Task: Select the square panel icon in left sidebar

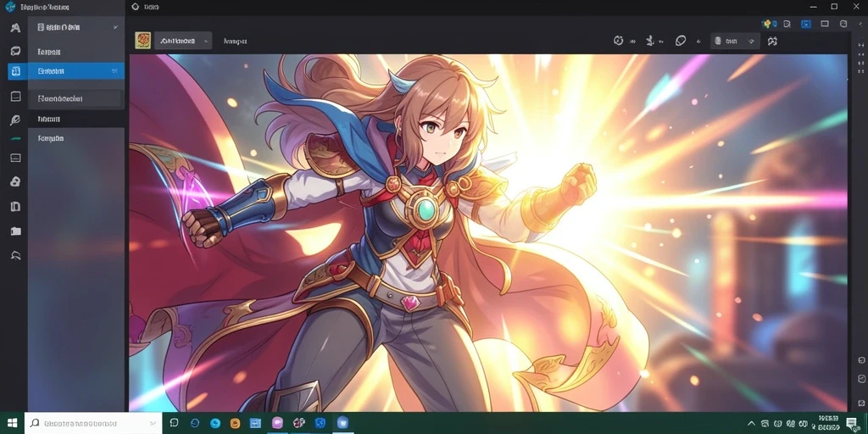Action: (15, 97)
